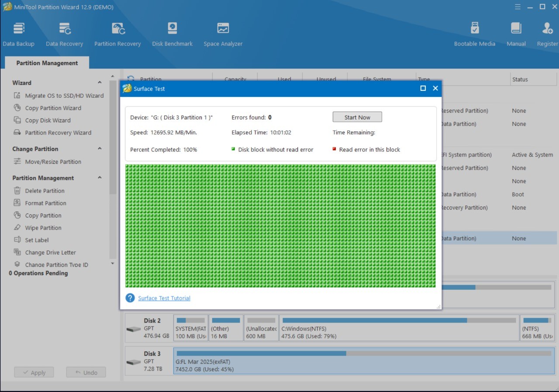Maximize the Surface Test dialog
559x392 pixels.
(x=423, y=88)
